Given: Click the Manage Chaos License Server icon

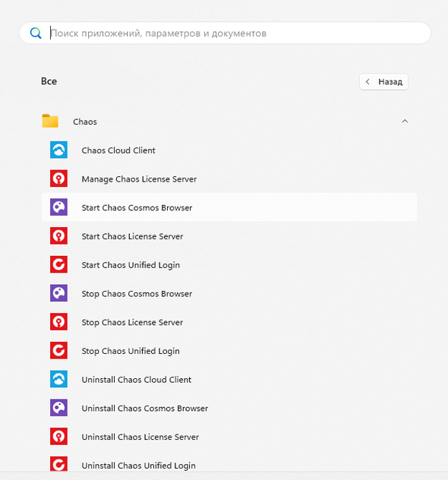Looking at the screenshot, I should tap(58, 178).
